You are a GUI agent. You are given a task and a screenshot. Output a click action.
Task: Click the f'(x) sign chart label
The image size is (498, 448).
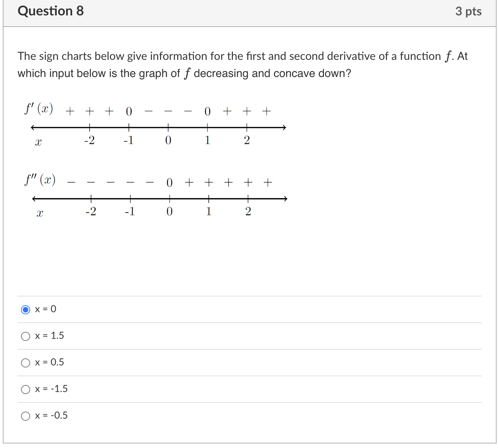39,109
